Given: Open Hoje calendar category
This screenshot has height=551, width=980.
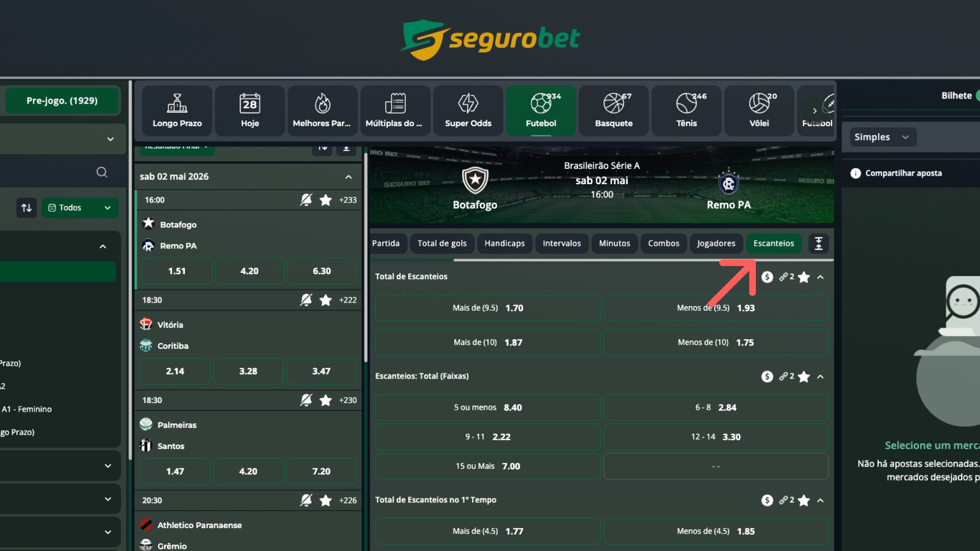Looking at the screenshot, I should (x=250, y=111).
